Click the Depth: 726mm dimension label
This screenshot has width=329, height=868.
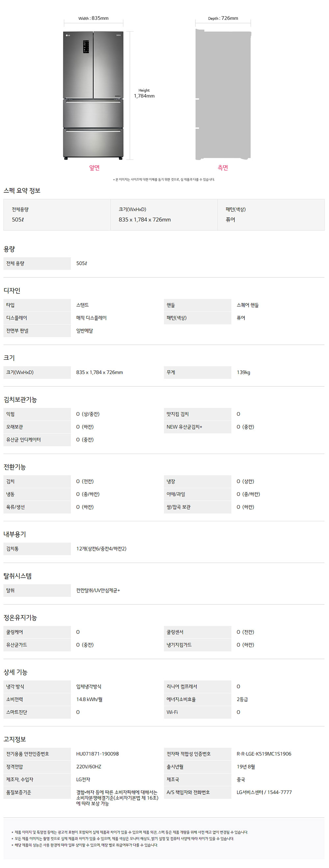(x=223, y=18)
